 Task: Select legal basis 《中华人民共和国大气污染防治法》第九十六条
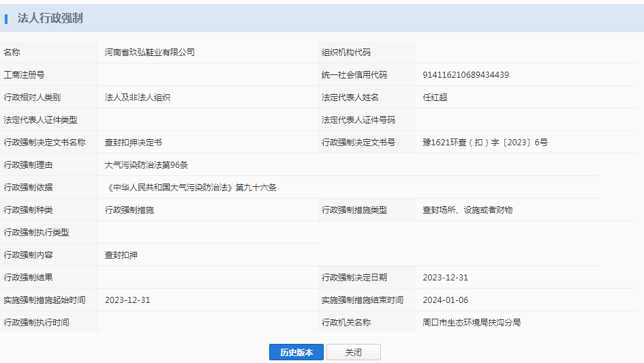point(191,188)
